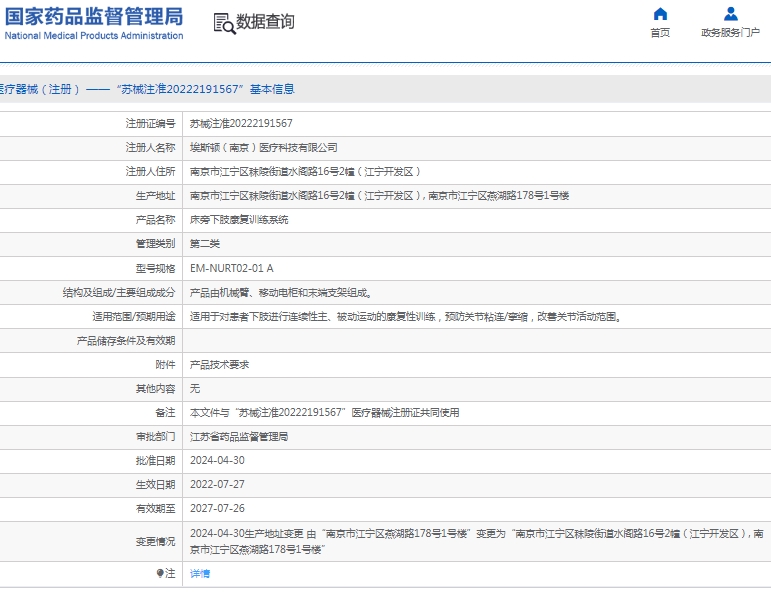Click the 批准日期 row label
The image size is (771, 592).
pos(155,461)
